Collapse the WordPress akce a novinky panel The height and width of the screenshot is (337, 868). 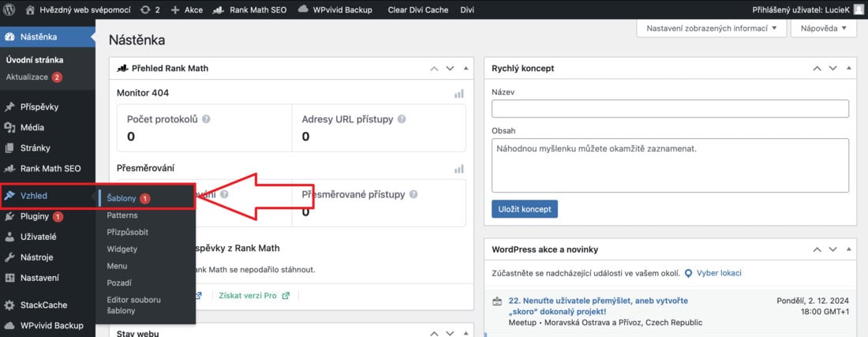click(849, 249)
